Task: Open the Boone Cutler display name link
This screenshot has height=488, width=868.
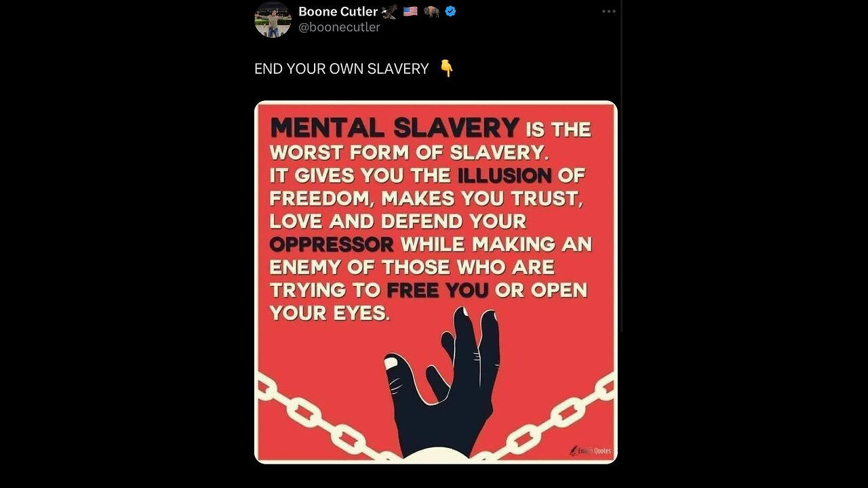Action: (338, 12)
